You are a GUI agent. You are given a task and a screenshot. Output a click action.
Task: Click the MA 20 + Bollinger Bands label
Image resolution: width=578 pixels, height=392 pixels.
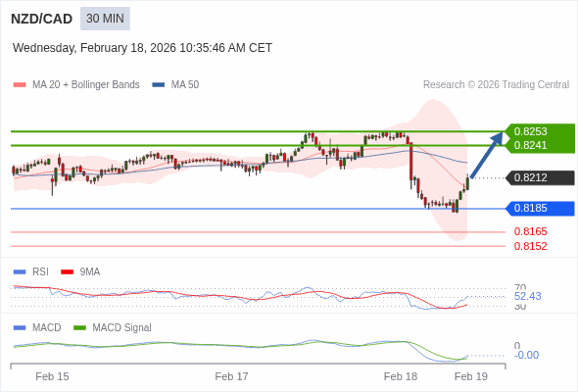pyautogui.click(x=86, y=85)
